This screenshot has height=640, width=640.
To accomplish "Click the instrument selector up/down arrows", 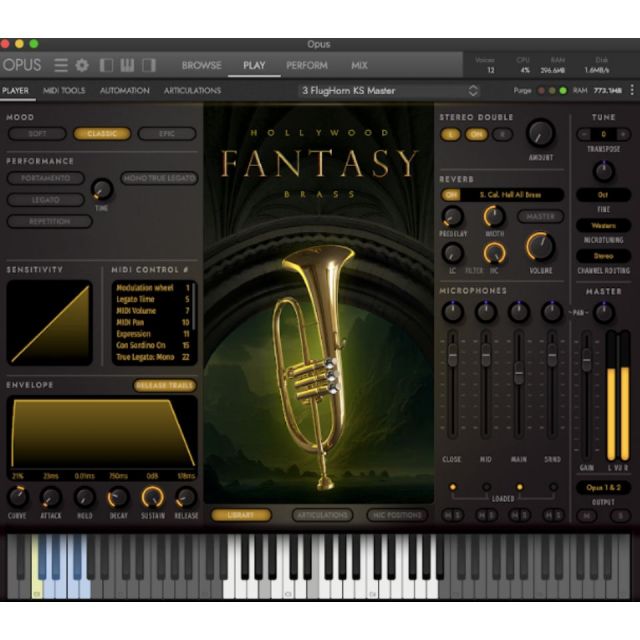I will point(473,91).
